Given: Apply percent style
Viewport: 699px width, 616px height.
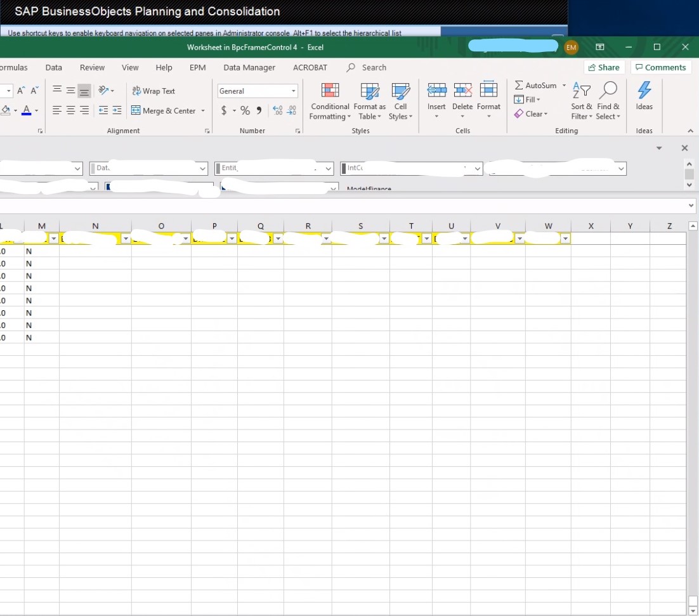Looking at the screenshot, I should click(245, 110).
